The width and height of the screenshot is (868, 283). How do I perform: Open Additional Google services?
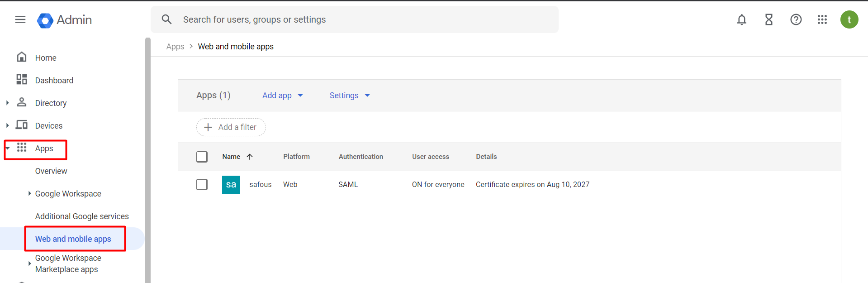[82, 216]
